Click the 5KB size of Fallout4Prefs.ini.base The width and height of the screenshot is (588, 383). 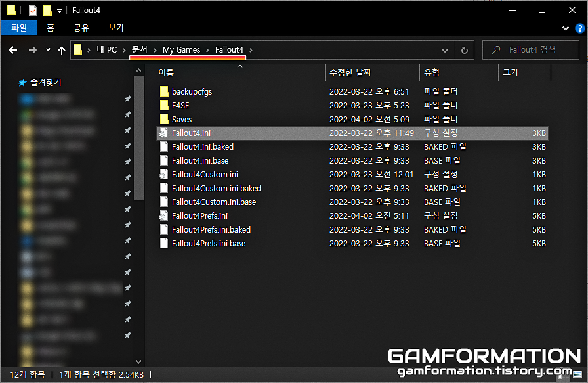coord(539,244)
